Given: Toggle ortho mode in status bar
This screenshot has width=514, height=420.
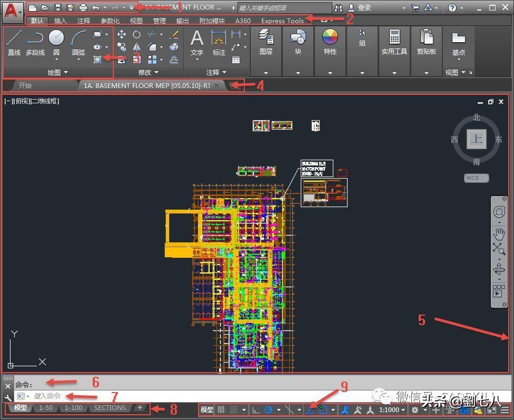Looking at the screenshot, I should click(x=255, y=409).
